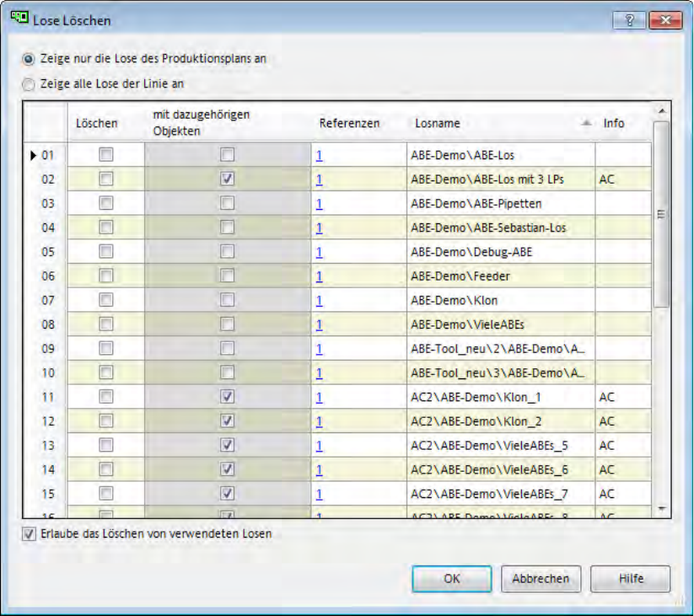Image resolution: width=694 pixels, height=616 pixels.
Task: Check Löschen for VieleABEs_6 row
Action: pos(105,469)
